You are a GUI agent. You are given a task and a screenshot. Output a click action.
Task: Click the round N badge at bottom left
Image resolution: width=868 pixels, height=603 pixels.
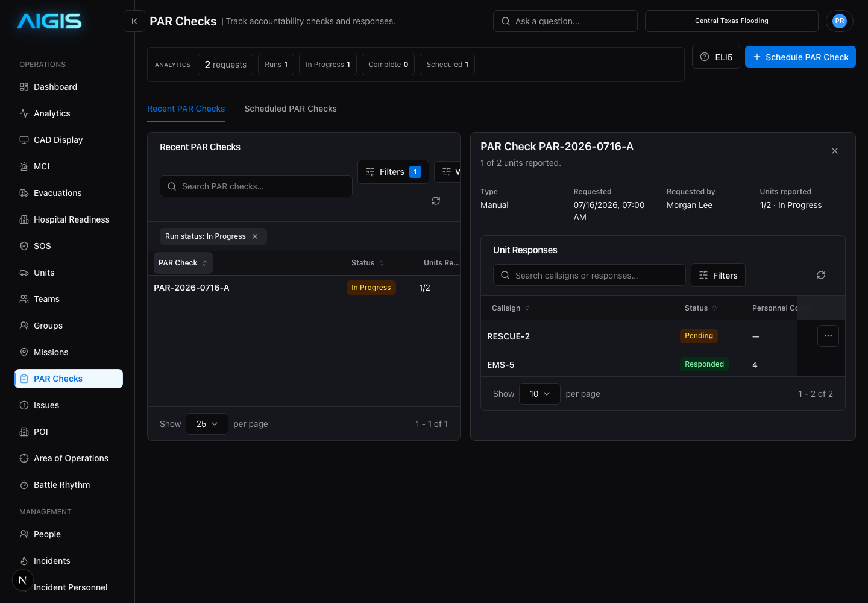23,580
